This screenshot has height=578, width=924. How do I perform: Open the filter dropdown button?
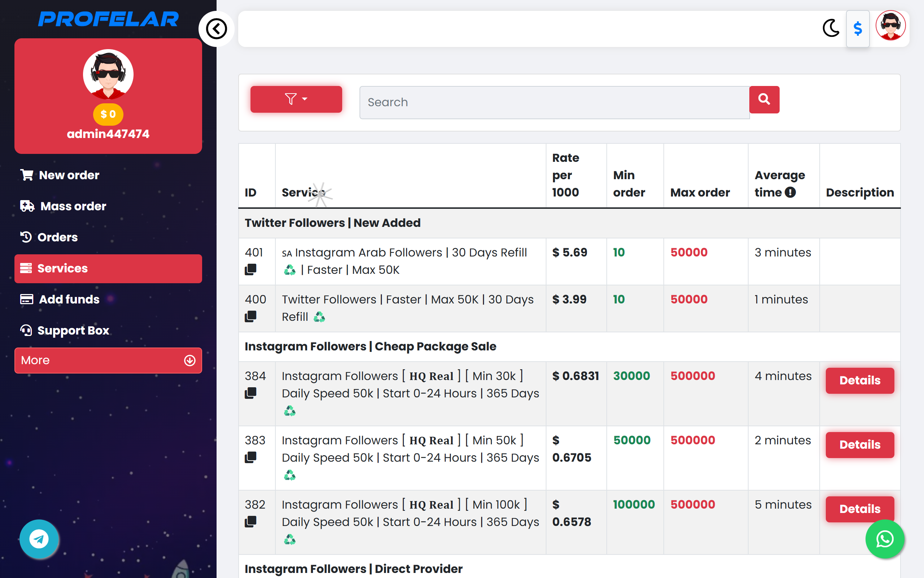click(296, 99)
